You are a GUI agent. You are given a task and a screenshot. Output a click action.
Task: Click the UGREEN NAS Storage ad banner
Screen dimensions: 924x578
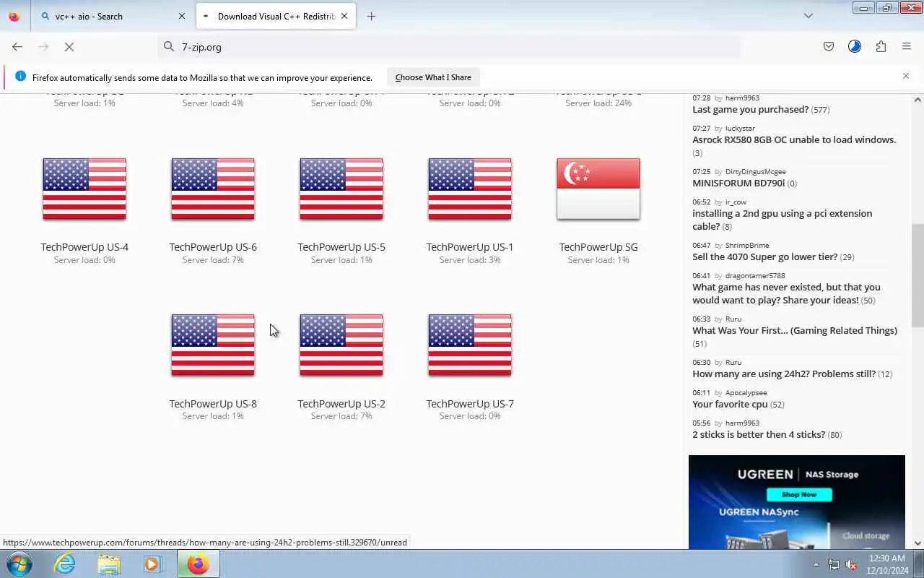(x=797, y=502)
